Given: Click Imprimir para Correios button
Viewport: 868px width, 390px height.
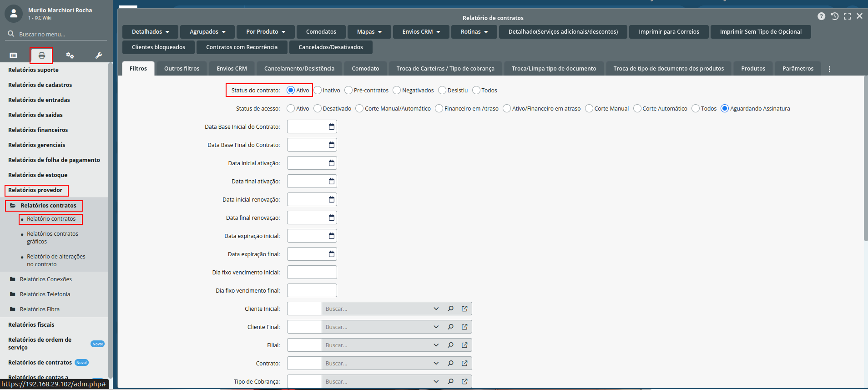Looking at the screenshot, I should [669, 32].
